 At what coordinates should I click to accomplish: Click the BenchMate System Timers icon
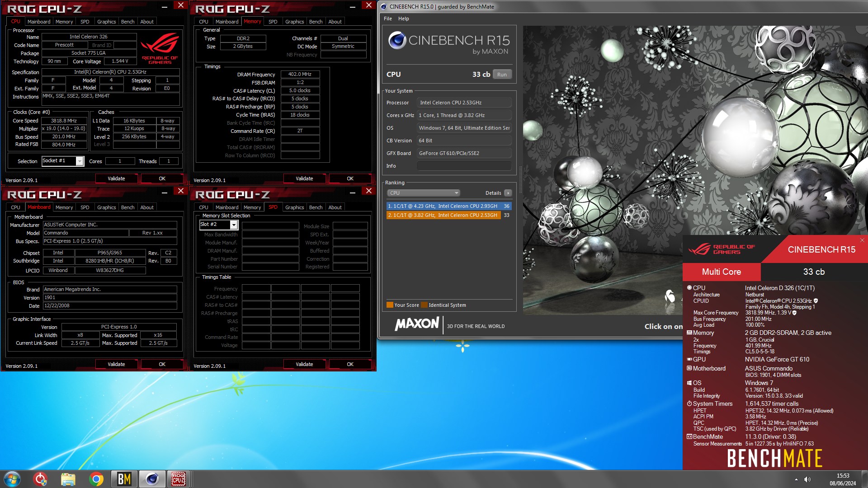point(689,404)
